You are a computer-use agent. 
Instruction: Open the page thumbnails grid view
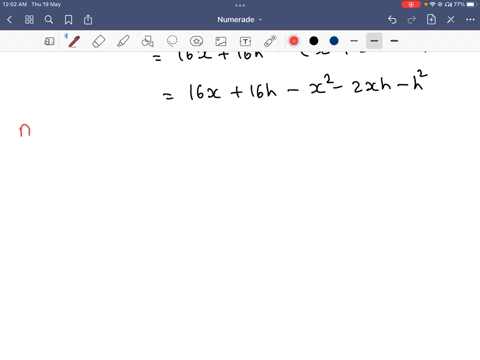(29, 20)
